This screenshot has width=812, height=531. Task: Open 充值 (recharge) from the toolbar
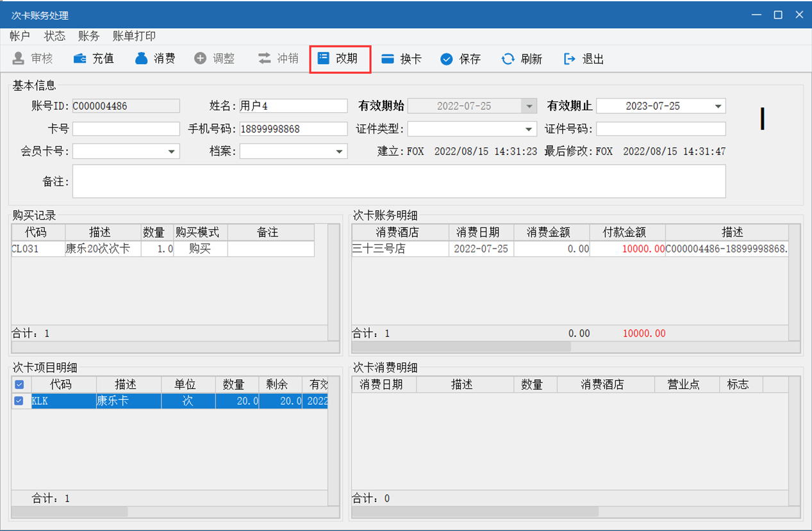point(94,59)
